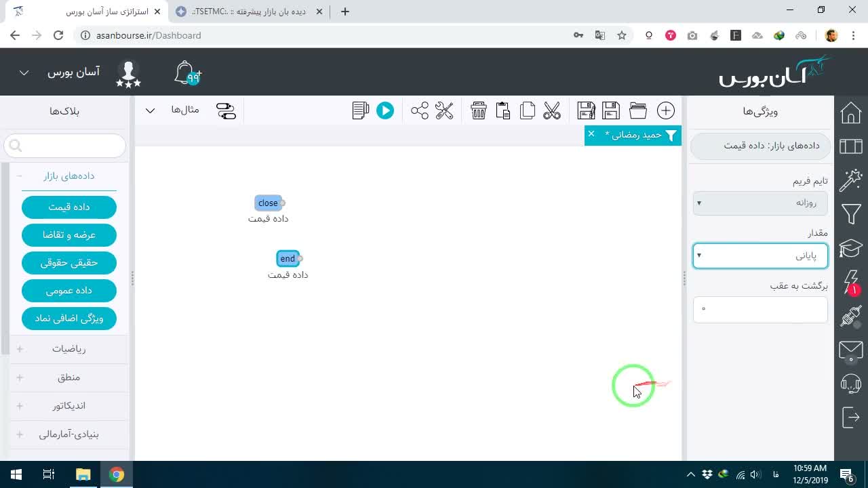Click the blocks search field
The width and height of the screenshot is (868, 488).
[x=65, y=145]
